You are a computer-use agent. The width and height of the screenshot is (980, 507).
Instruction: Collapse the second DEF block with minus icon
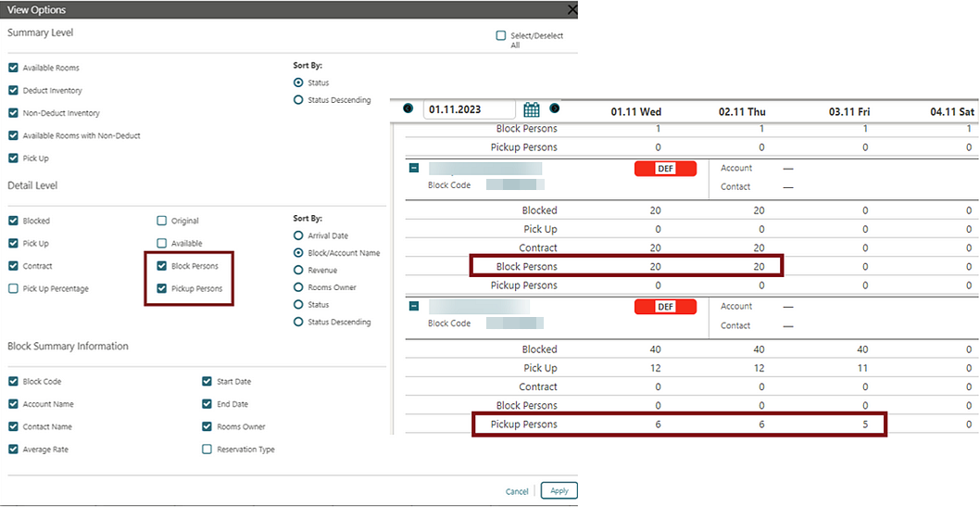414,306
